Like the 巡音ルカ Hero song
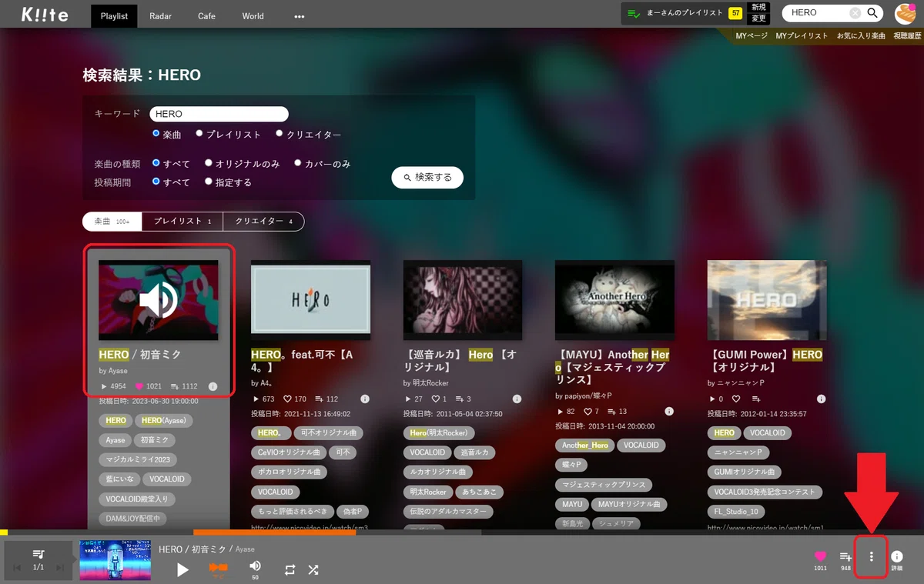The height and width of the screenshot is (584, 924). (x=436, y=399)
